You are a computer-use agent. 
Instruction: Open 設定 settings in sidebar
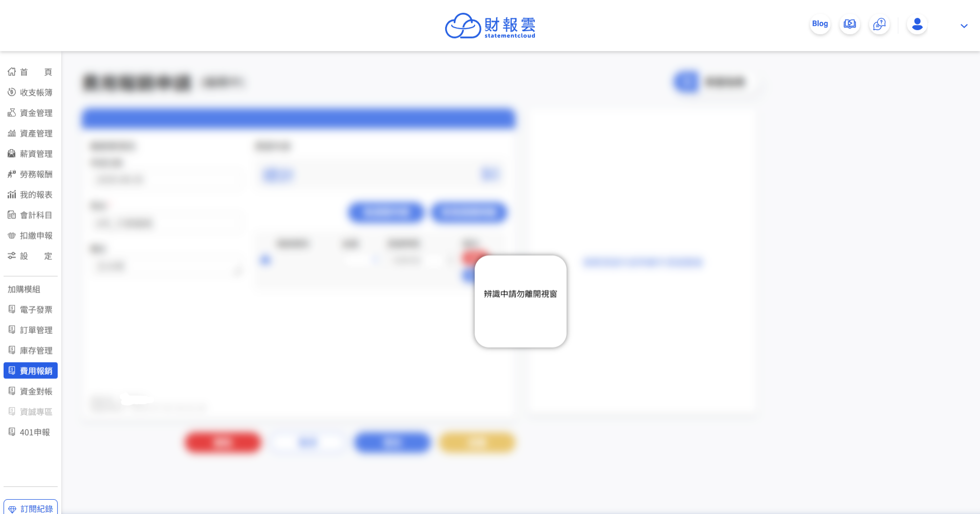tap(30, 256)
